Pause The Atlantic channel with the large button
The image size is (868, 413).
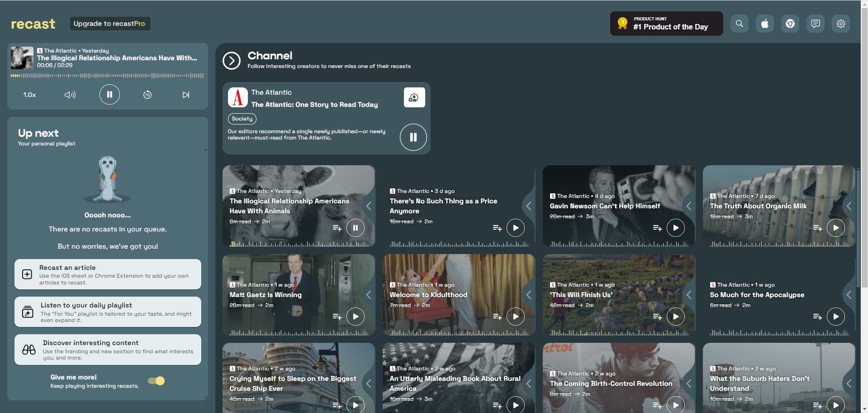(x=413, y=137)
